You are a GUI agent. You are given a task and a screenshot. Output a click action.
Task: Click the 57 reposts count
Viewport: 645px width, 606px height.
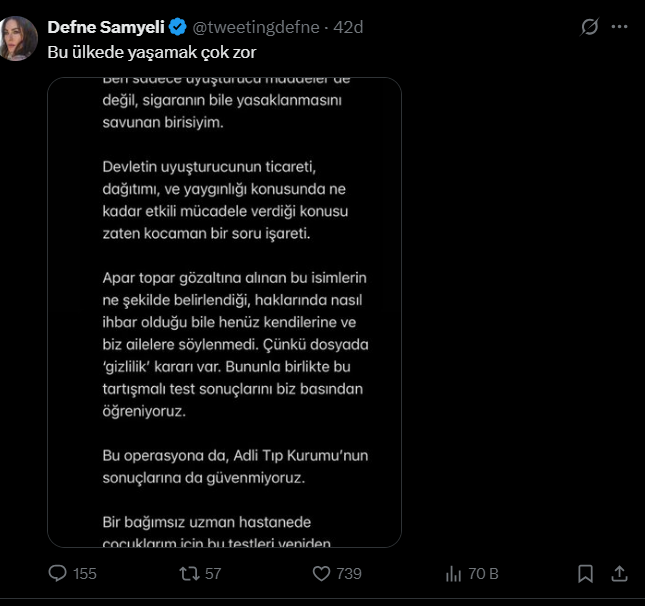pos(212,574)
